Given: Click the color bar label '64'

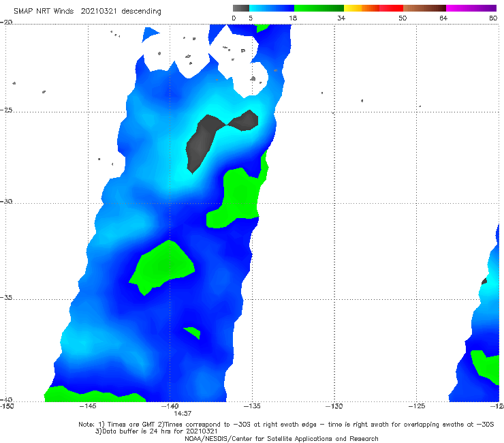Looking at the screenshot, I should click(x=443, y=18).
